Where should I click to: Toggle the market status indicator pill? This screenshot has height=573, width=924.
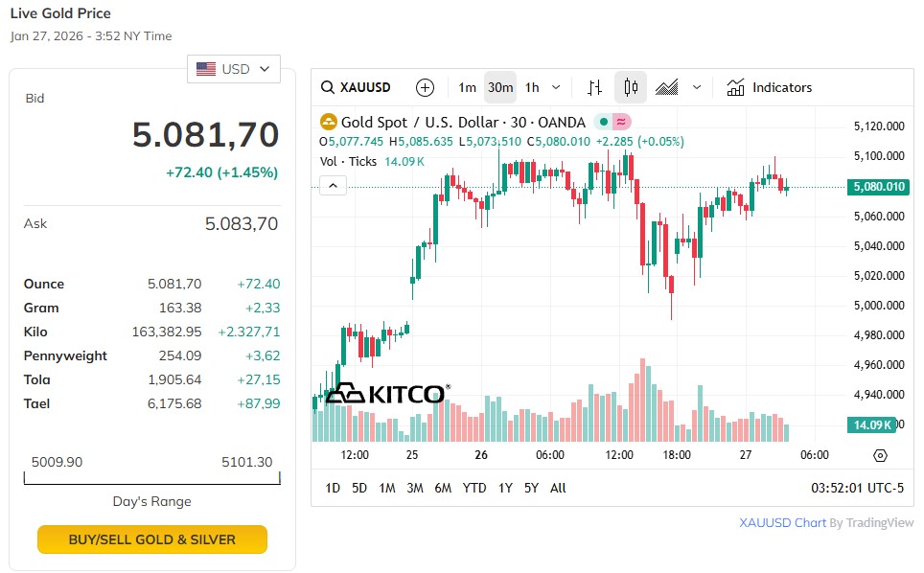point(612,122)
